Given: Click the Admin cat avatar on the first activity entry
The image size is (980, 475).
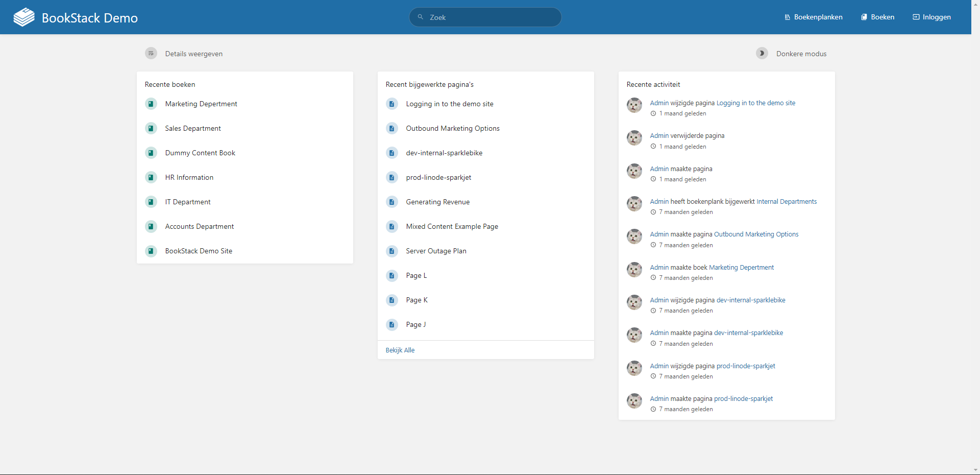Looking at the screenshot, I should (x=634, y=106).
